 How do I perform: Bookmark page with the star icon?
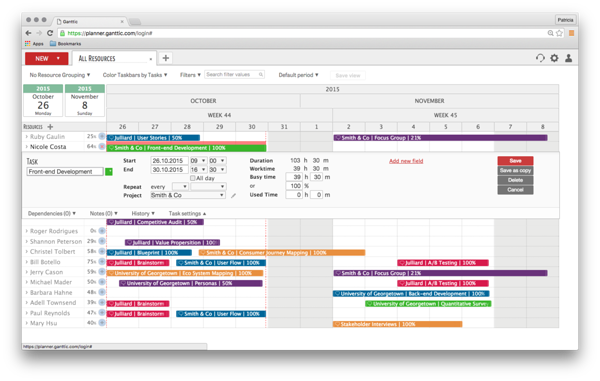pos(559,33)
